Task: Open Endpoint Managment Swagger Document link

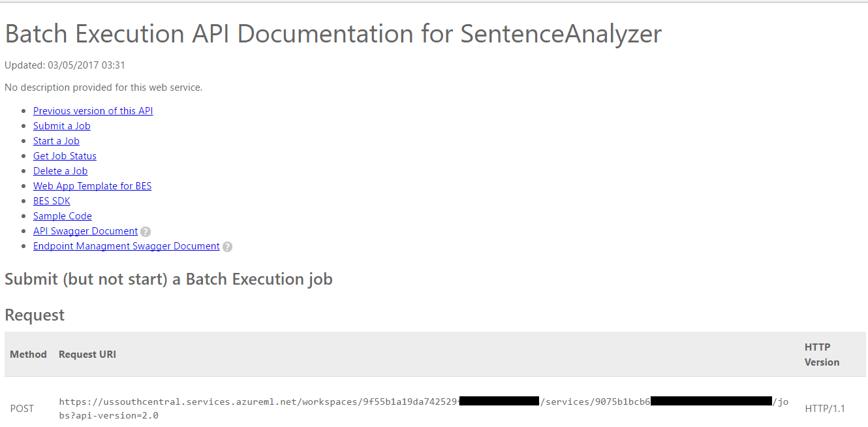Action: point(127,246)
